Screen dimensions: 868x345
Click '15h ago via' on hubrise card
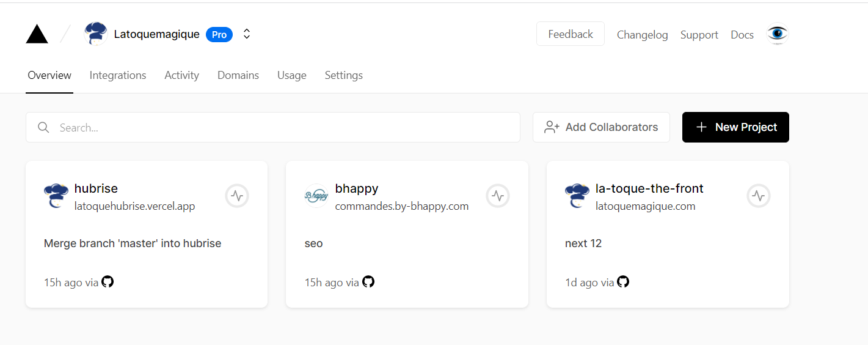[x=71, y=283]
